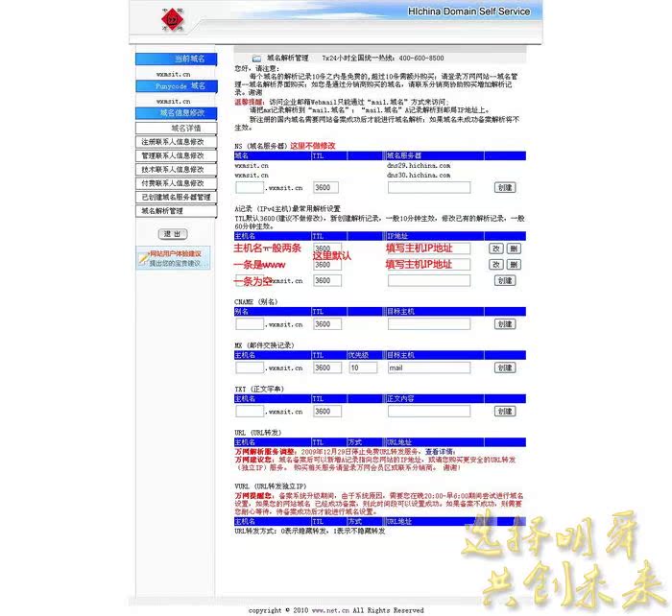
Task: Click the pencil icon in feedback banner
Action: [143, 258]
